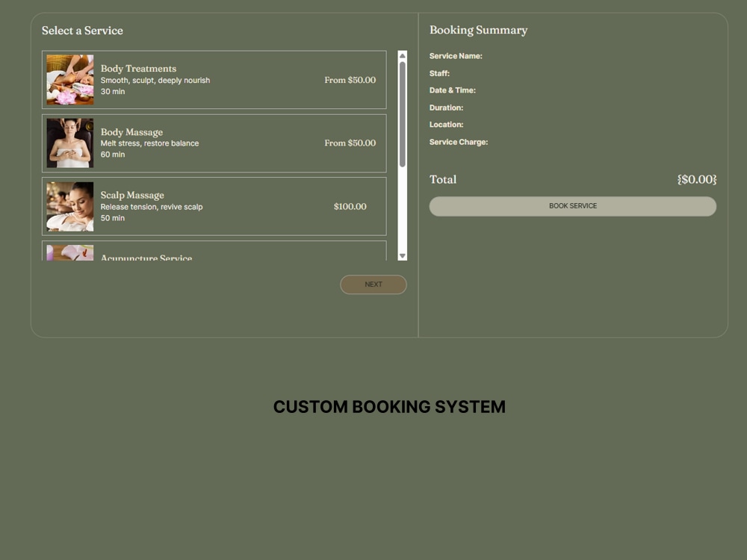Click the "Melt stress, restore balance" description
Viewport: 747px width, 560px height.
click(149, 143)
